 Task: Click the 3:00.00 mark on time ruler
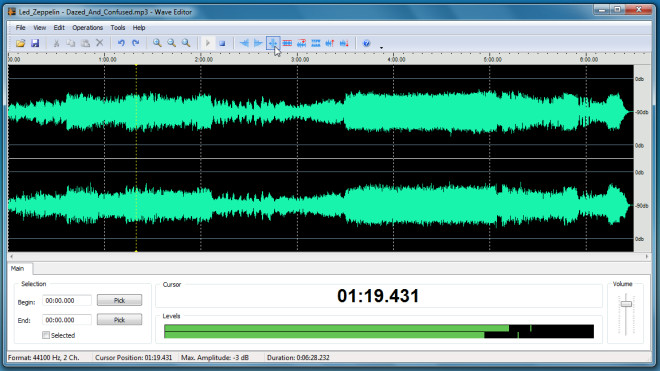pos(300,60)
